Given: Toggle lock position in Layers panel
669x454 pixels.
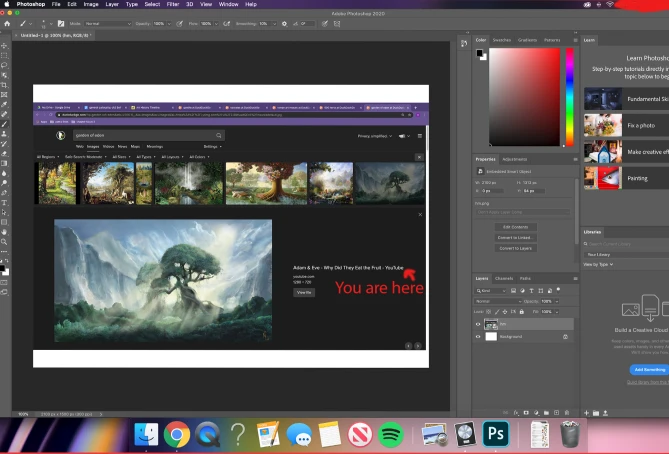Looking at the screenshot, I should click(505, 312).
